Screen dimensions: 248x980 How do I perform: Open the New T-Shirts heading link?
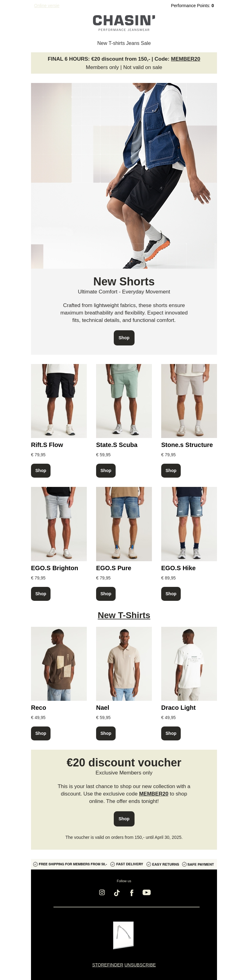pyautogui.click(x=124, y=615)
